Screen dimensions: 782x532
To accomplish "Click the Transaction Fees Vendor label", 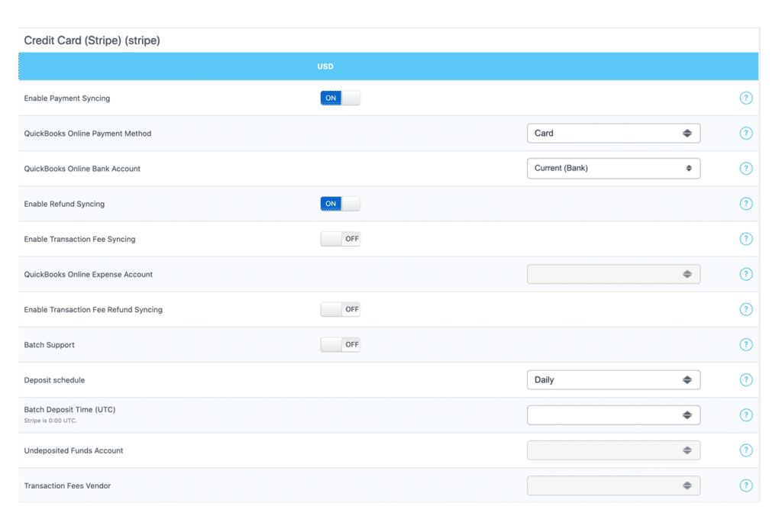I will click(67, 485).
